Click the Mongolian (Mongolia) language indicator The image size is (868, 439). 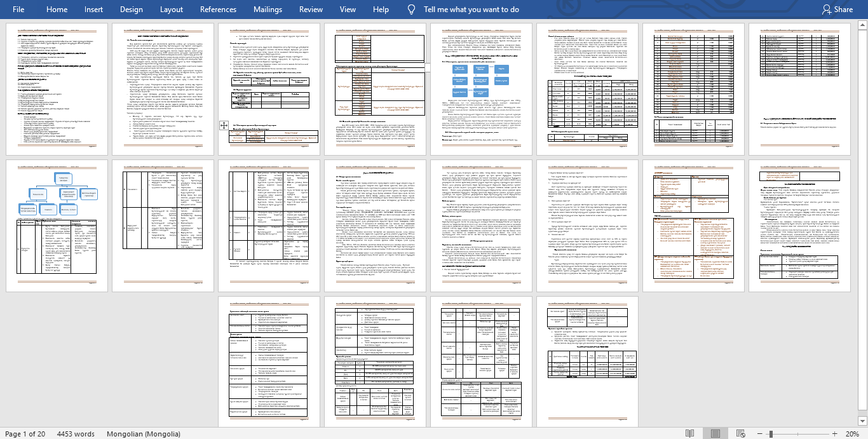(144, 434)
